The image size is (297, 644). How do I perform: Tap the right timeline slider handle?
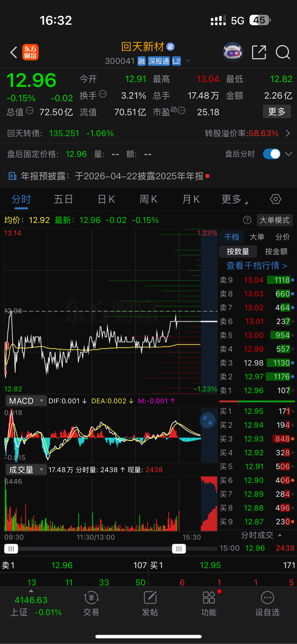179,548
